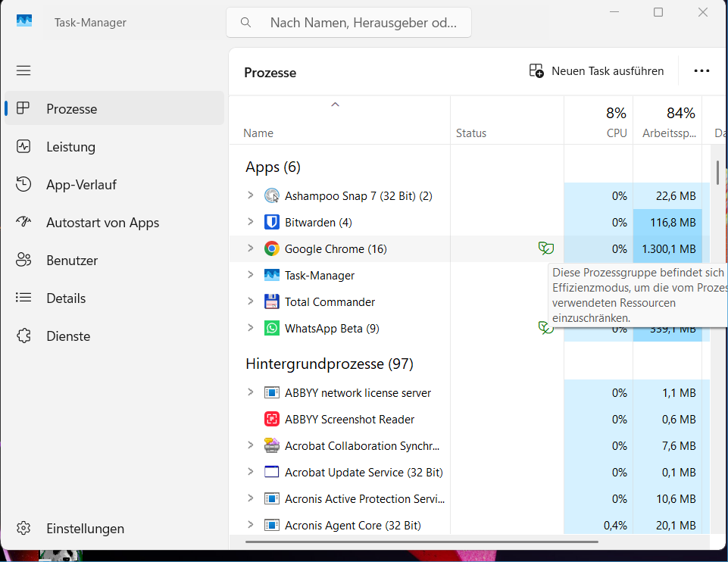Sort by the Status column header
The image size is (728, 562).
click(507, 120)
